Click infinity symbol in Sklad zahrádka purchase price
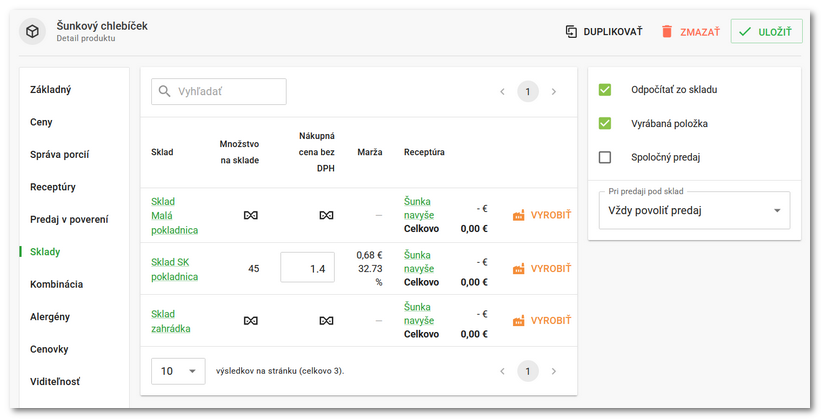The image size is (821, 419). [326, 321]
